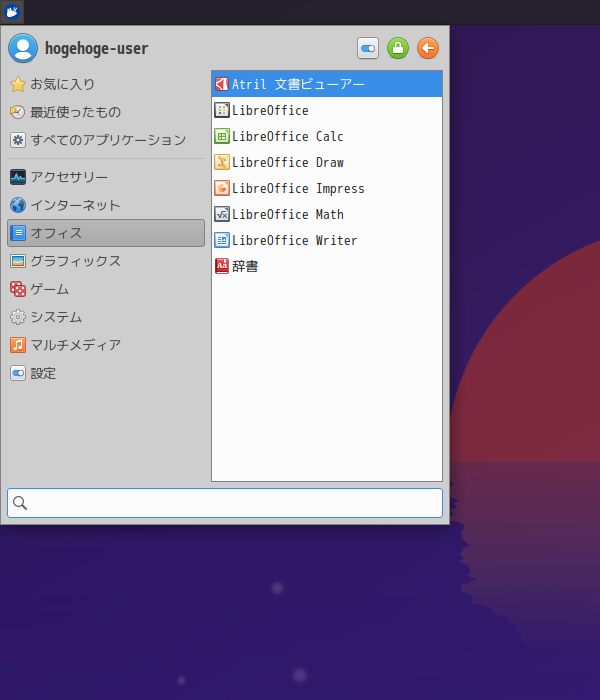600x700 pixels.
Task: Open the ゲーム category
Action: 106,289
